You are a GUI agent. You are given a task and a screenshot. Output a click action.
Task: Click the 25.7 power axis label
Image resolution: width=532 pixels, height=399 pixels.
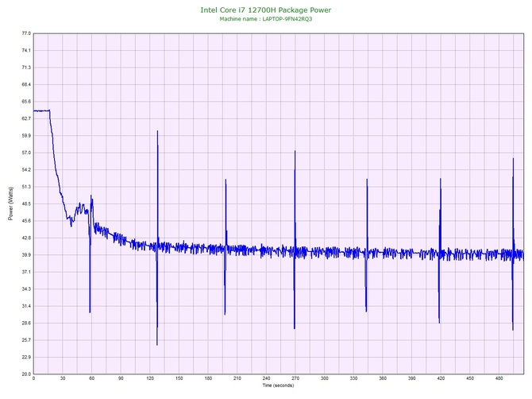pyautogui.click(x=26, y=340)
